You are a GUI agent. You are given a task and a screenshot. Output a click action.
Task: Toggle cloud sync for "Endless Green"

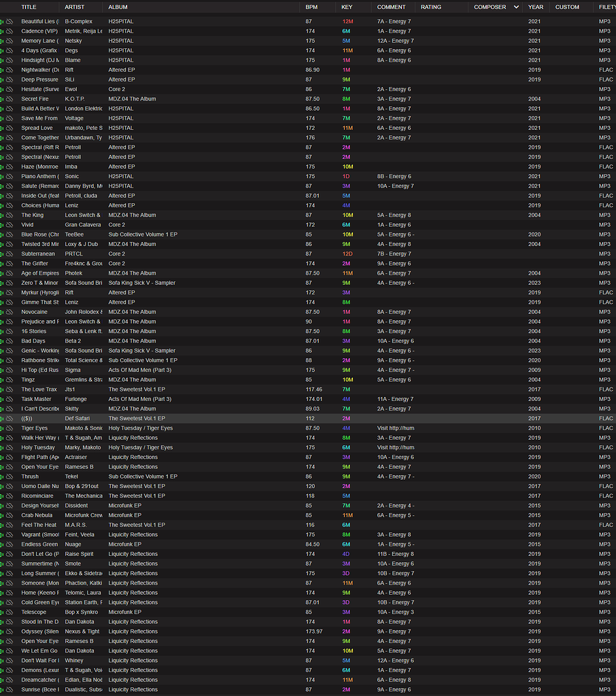tap(10, 544)
